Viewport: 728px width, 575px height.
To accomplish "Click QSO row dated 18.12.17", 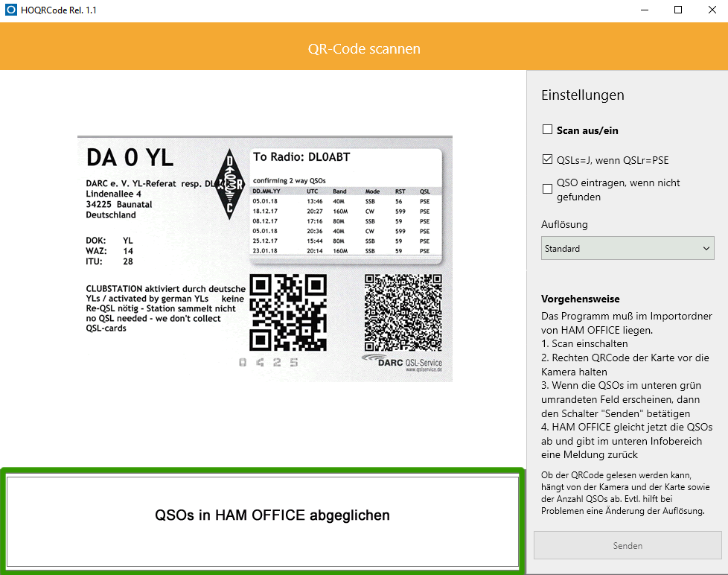I will coord(342,212).
